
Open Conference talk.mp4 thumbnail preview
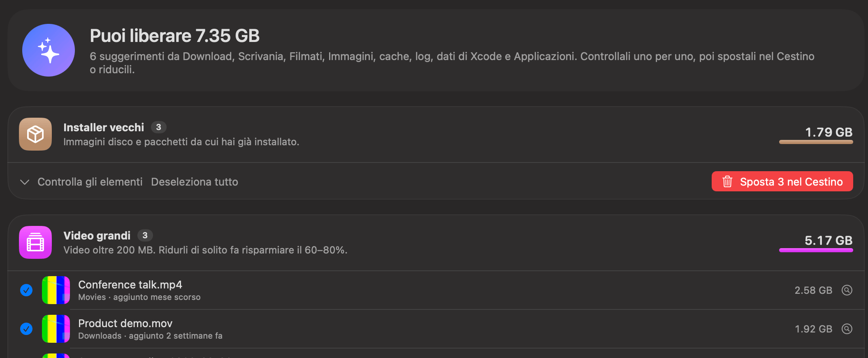point(56,290)
